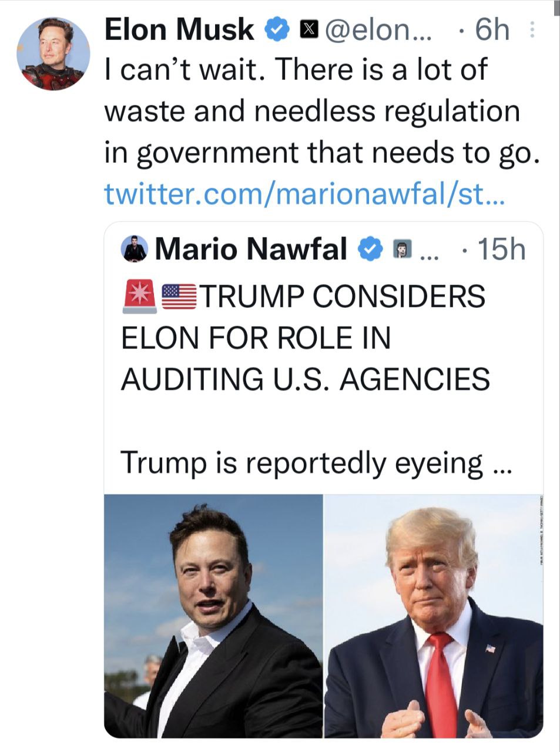Open the three-dot more options menu

[x=532, y=30]
